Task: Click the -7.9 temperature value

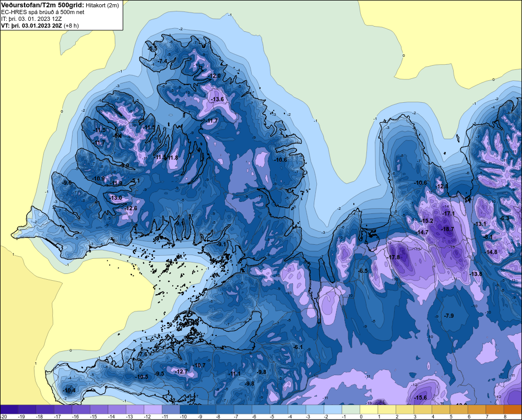Action: click(449, 316)
